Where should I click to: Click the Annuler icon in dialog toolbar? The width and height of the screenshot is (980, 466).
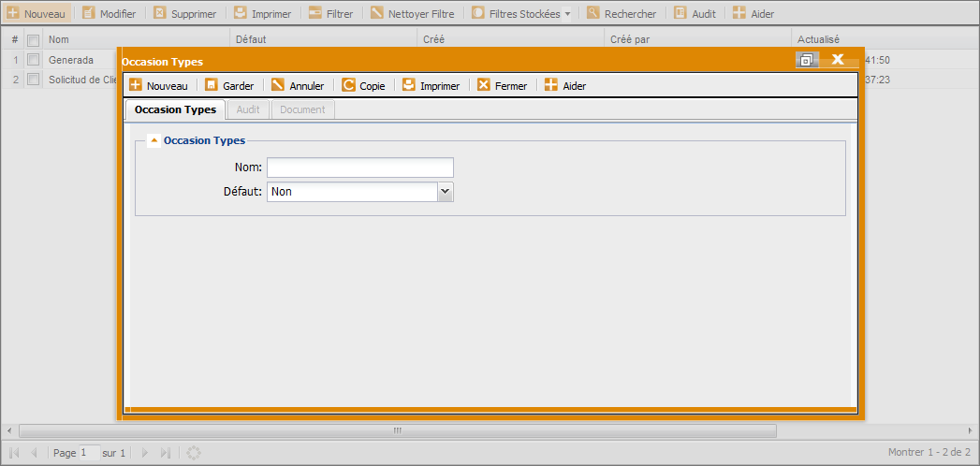(278, 85)
